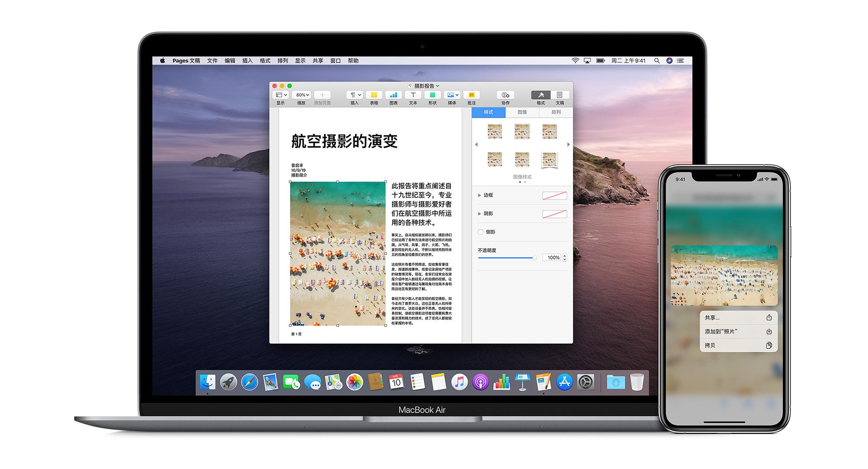Open the Chart (图表) toolbar icon
Screen dimensions: 868x469
[x=393, y=95]
